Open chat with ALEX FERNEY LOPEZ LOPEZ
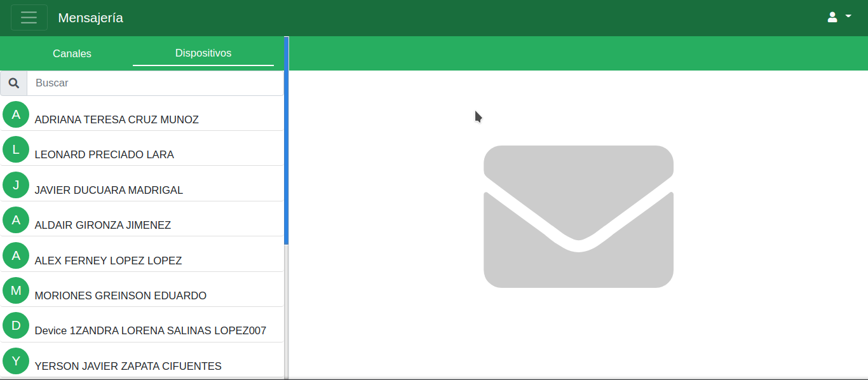The image size is (868, 380). click(x=108, y=261)
